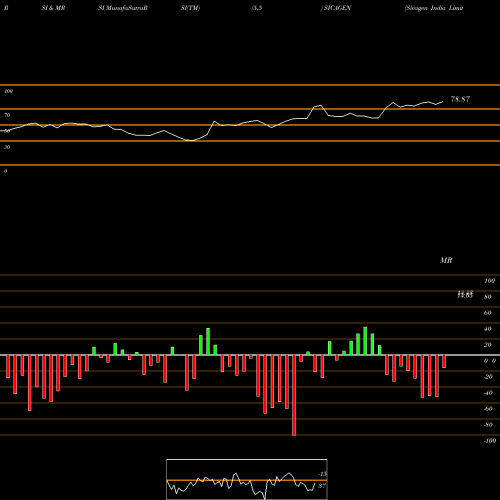500x500 pixels.
Task: Click the MR value 14.65 label
Action: pyautogui.click(x=465, y=295)
